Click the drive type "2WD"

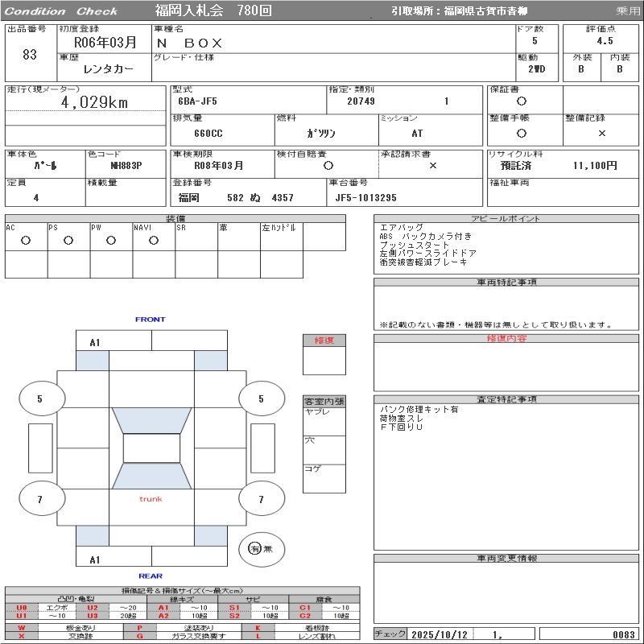[536, 69]
